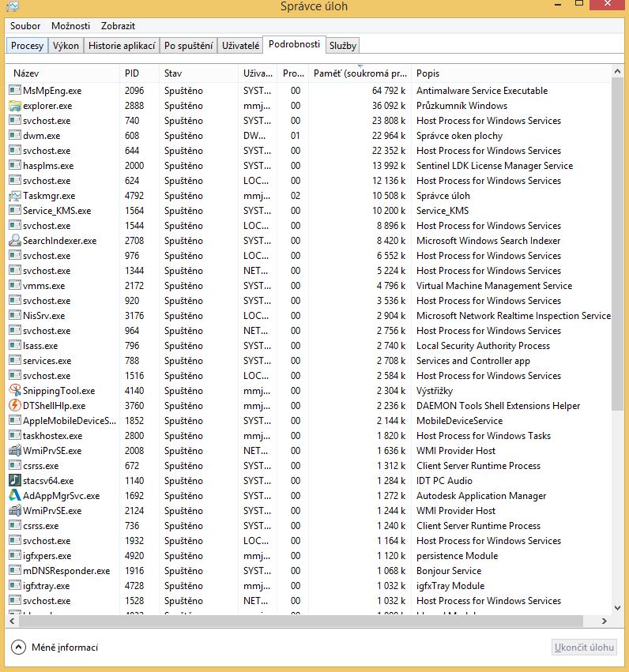Sort by the Popis column header
This screenshot has width=629, height=672.
click(x=511, y=73)
